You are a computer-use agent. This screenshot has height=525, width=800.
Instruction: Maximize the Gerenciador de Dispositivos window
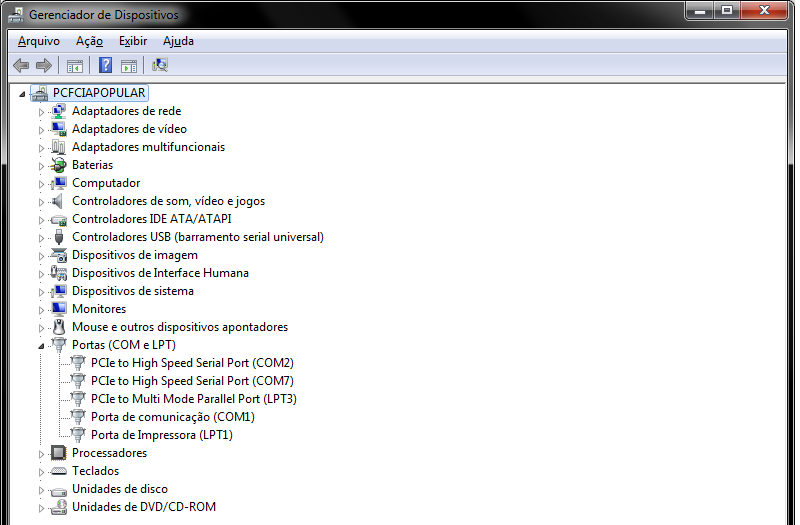(727, 10)
